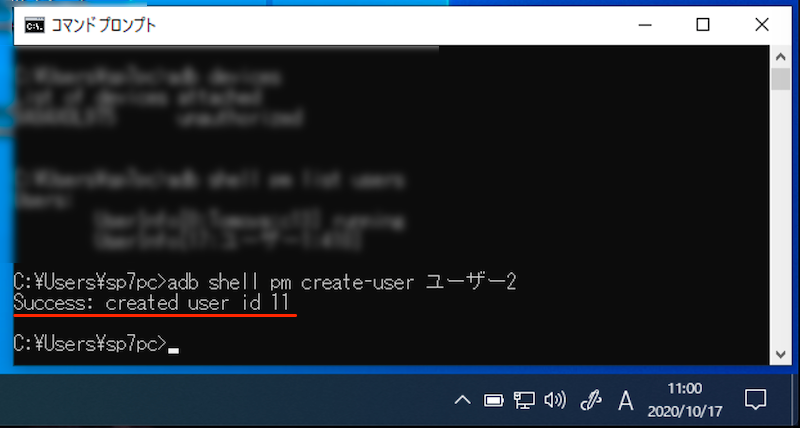Click the scrollbar up arrow in Command Prompt
This screenshot has width=800, height=428.
pyautogui.click(x=781, y=57)
